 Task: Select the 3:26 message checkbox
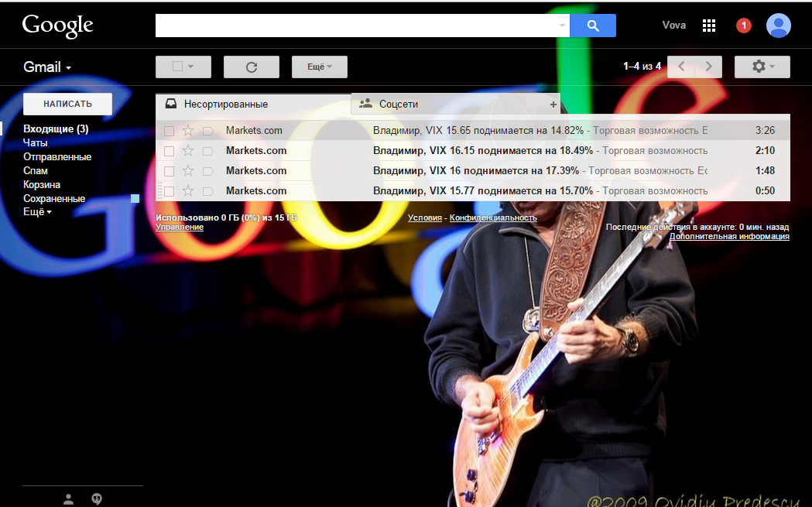point(169,131)
